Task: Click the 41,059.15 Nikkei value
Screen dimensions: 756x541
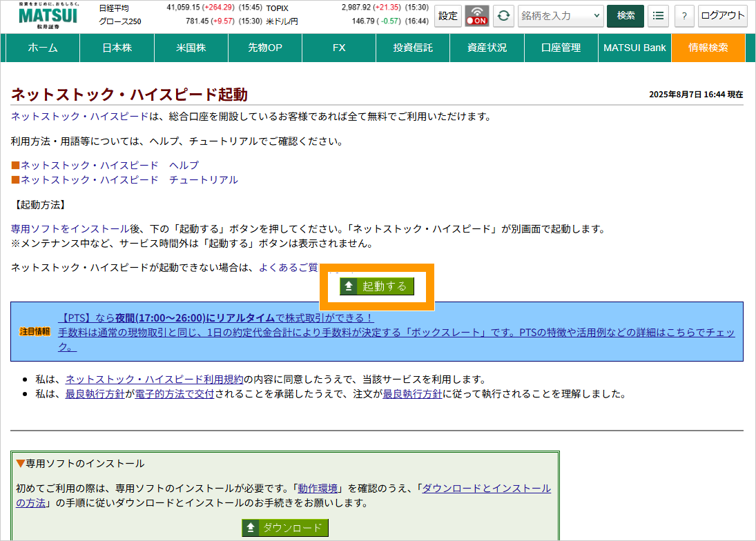Action: point(183,8)
